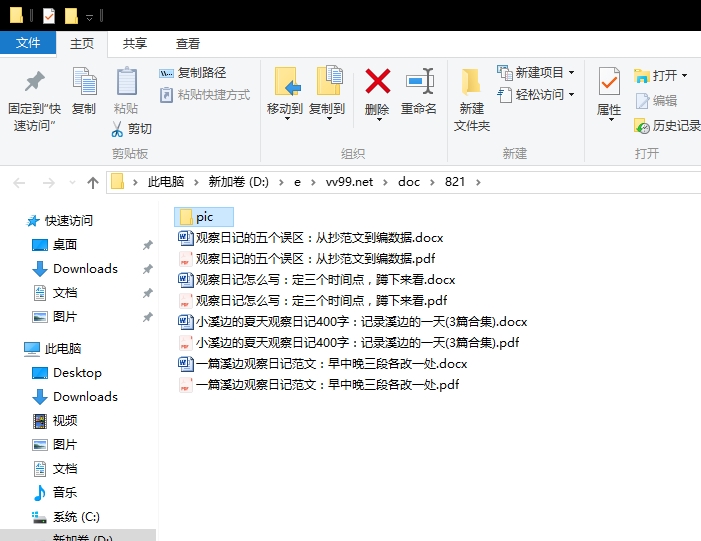
Task: Click Copy path option
Action: click(x=193, y=72)
